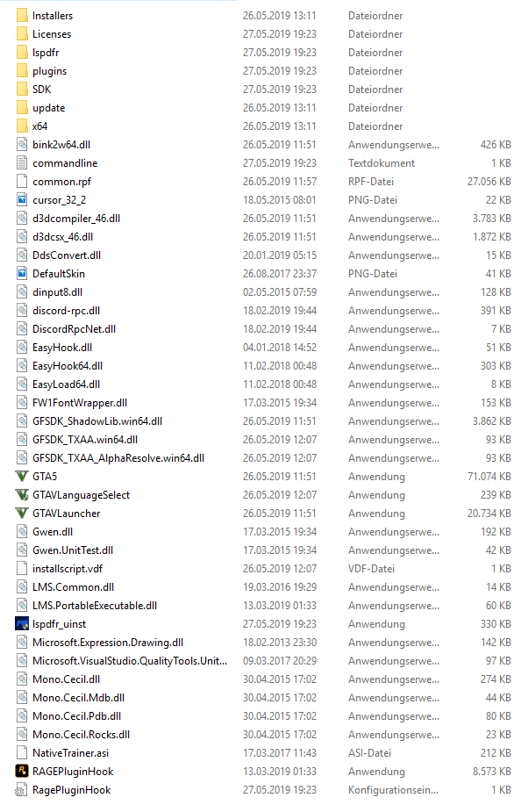Click the EasyLoad64.dll file name
The image size is (528, 812).
pos(67,384)
